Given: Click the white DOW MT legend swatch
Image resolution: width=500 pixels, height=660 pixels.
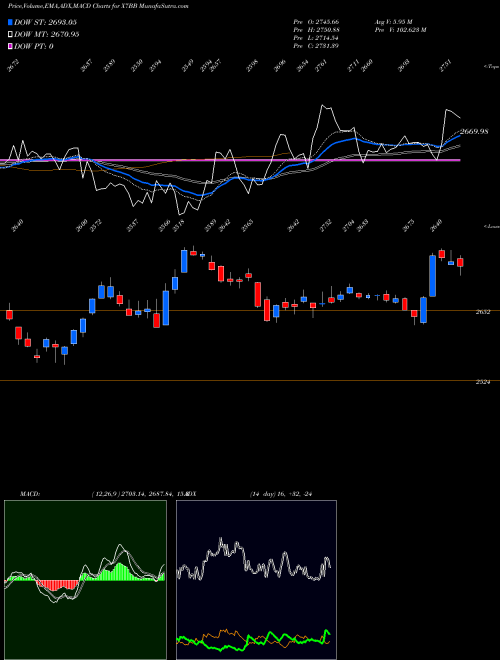Looking at the screenshot, I should 10,34.
